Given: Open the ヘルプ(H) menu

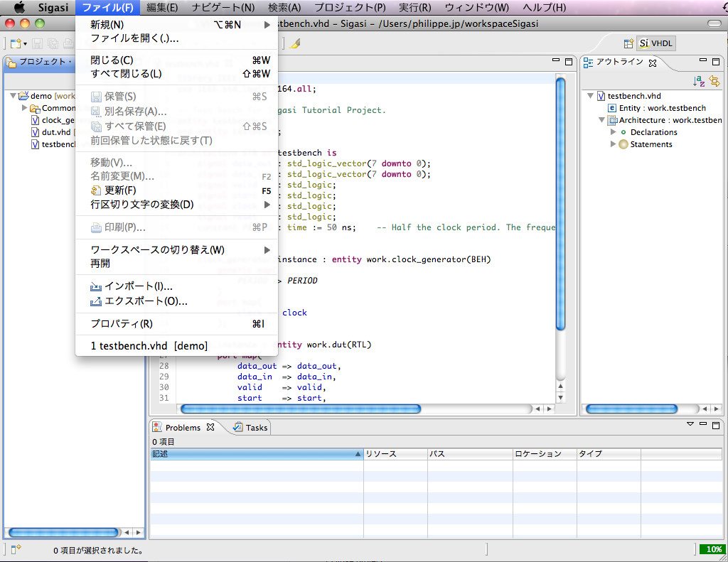Looking at the screenshot, I should click(544, 7).
